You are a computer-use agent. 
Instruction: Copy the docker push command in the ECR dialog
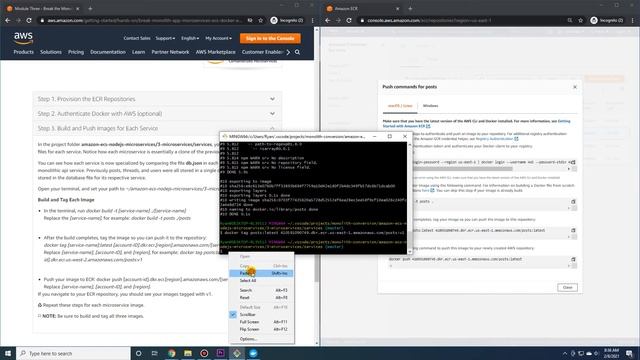(573, 259)
